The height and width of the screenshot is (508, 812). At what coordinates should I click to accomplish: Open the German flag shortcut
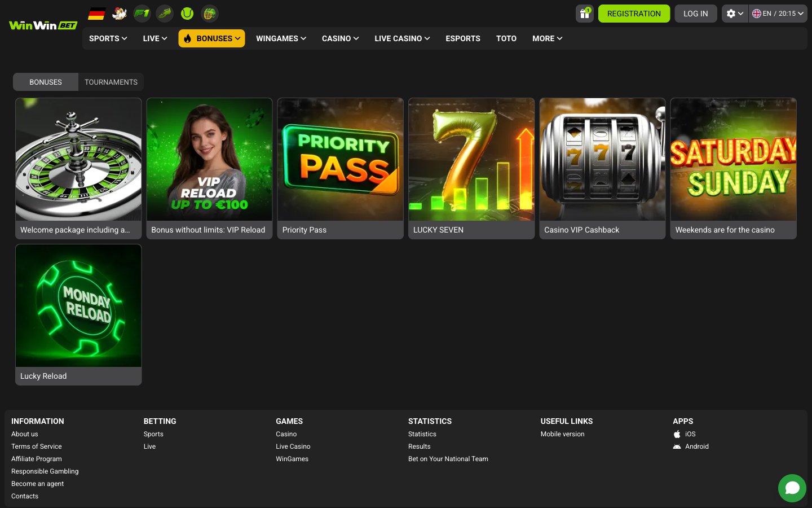click(97, 14)
